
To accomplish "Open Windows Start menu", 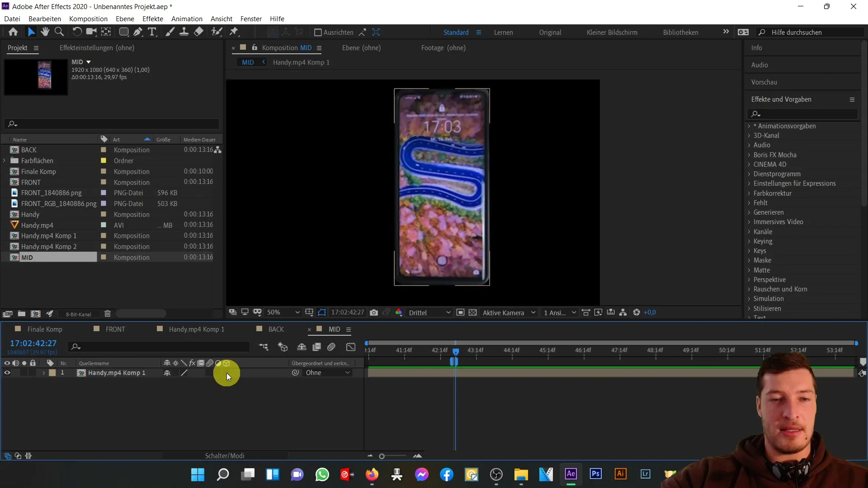I will pos(198,474).
